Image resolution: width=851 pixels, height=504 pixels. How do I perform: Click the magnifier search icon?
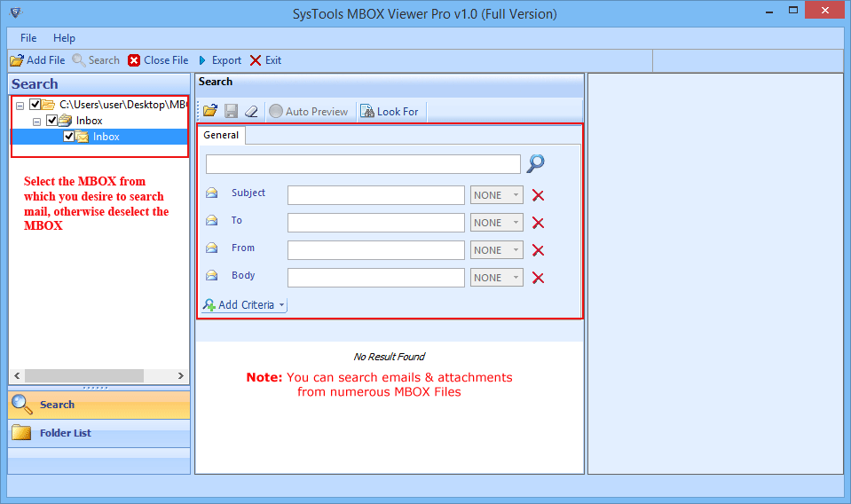click(536, 162)
